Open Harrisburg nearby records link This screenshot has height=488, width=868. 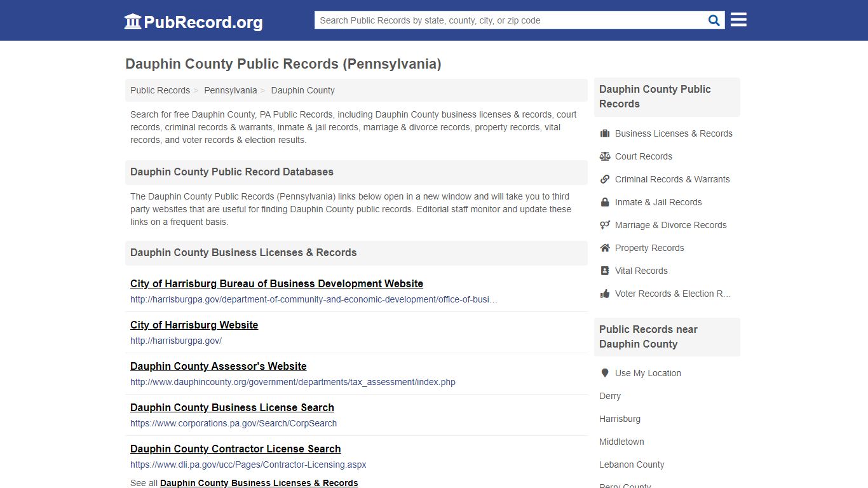620,419
